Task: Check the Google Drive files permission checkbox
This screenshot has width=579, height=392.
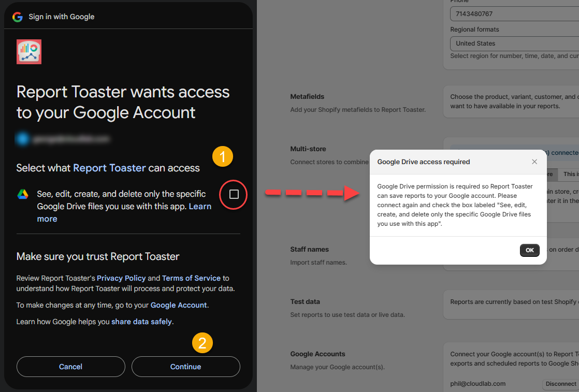Action: 234,194
